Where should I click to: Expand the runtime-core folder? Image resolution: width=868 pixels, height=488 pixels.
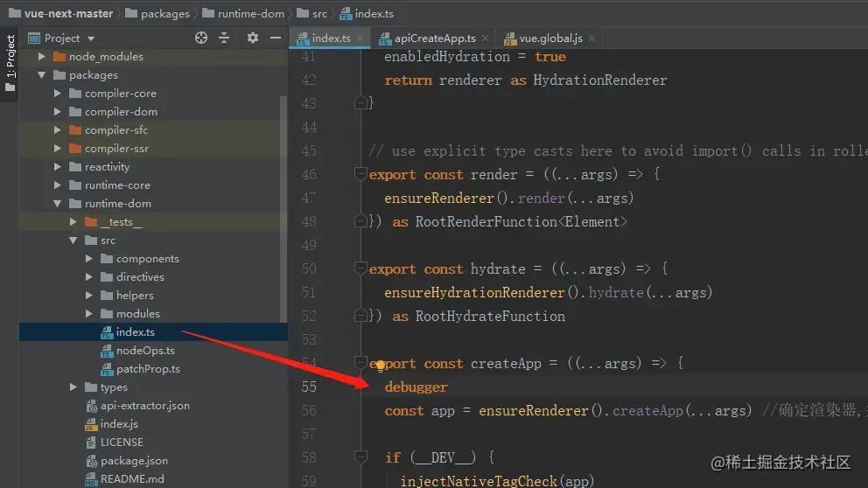coord(58,185)
